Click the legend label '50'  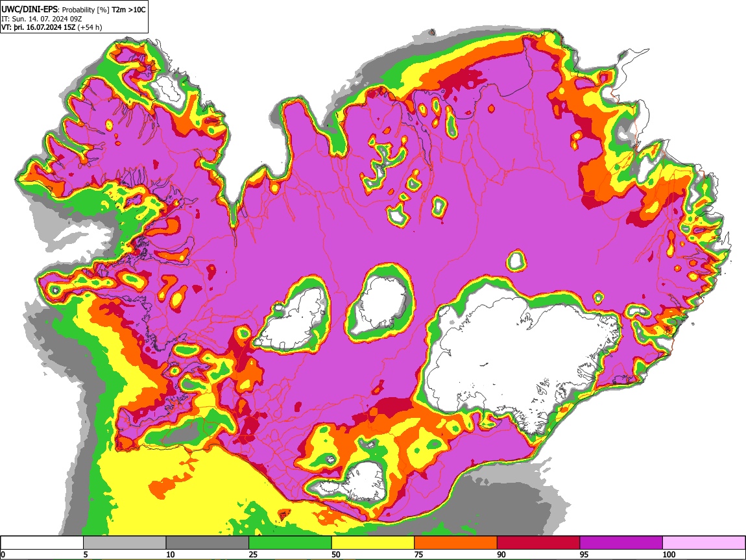click(x=336, y=554)
